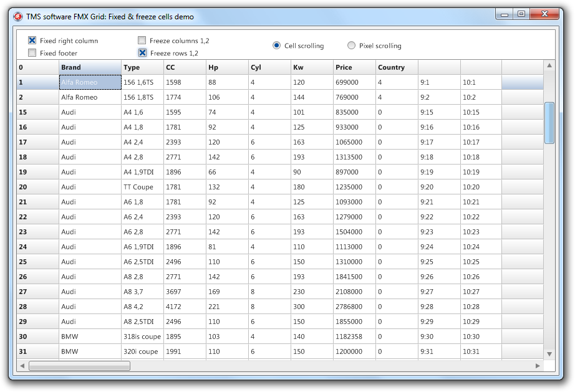Image resolution: width=575 pixels, height=392 pixels.
Task: Click the CC value 4172
Action: tap(185, 307)
